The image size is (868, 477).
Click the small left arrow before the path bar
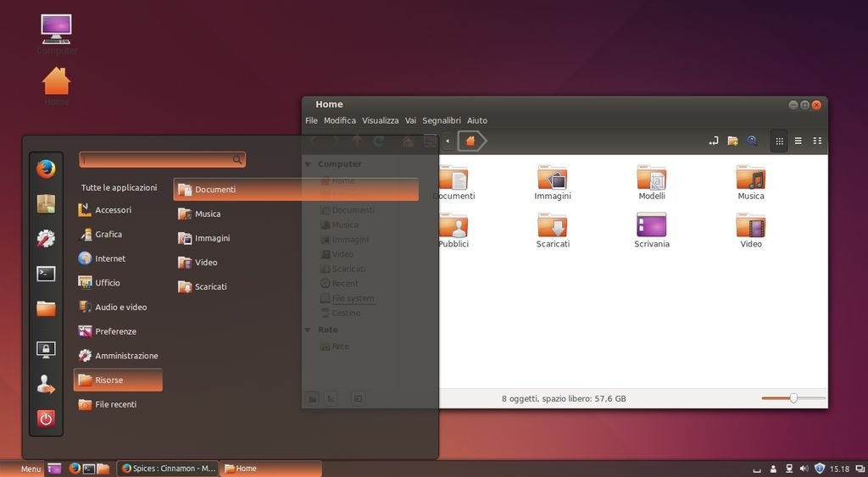[447, 141]
